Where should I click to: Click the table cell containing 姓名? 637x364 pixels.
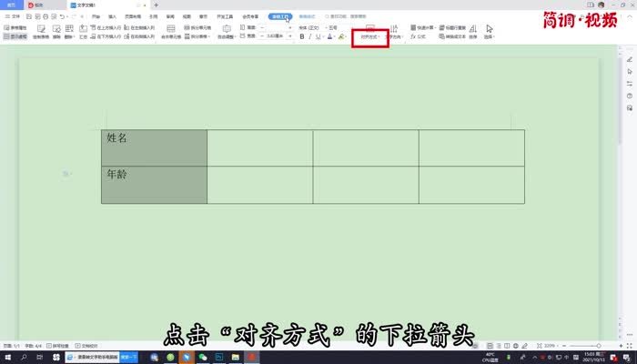pos(154,147)
